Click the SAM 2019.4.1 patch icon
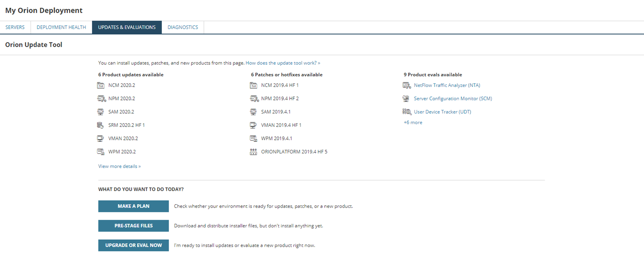The width and height of the screenshot is (644, 272). coord(254,112)
